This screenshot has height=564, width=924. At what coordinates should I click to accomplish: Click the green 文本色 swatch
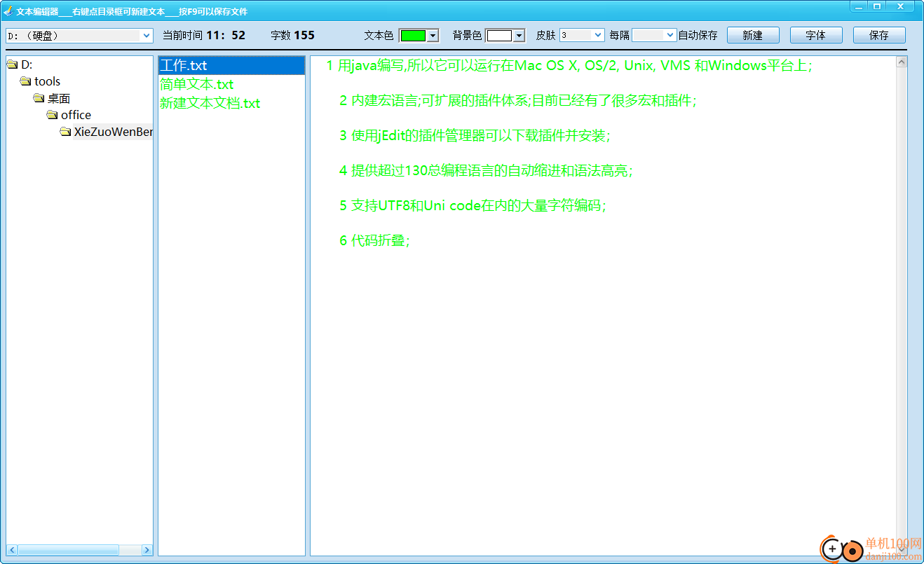413,36
